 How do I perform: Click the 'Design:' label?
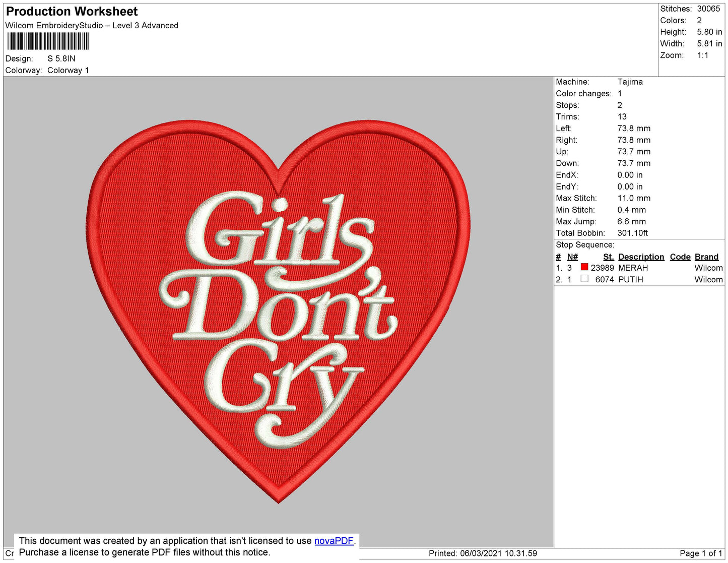click(x=19, y=58)
